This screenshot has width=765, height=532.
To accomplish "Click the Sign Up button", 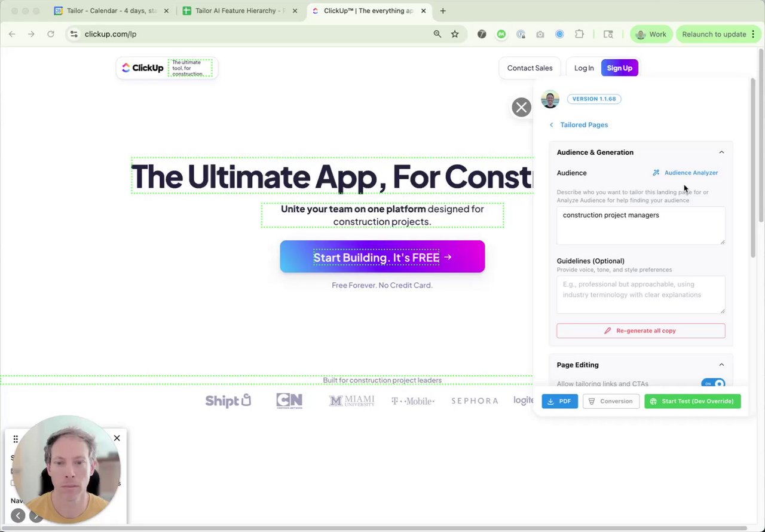I will click(x=620, y=68).
